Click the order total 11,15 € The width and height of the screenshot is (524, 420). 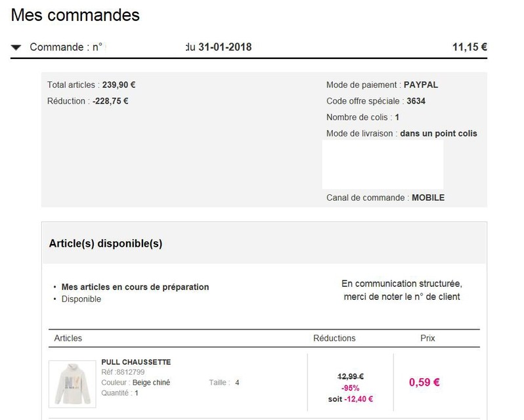pyautogui.click(x=469, y=47)
